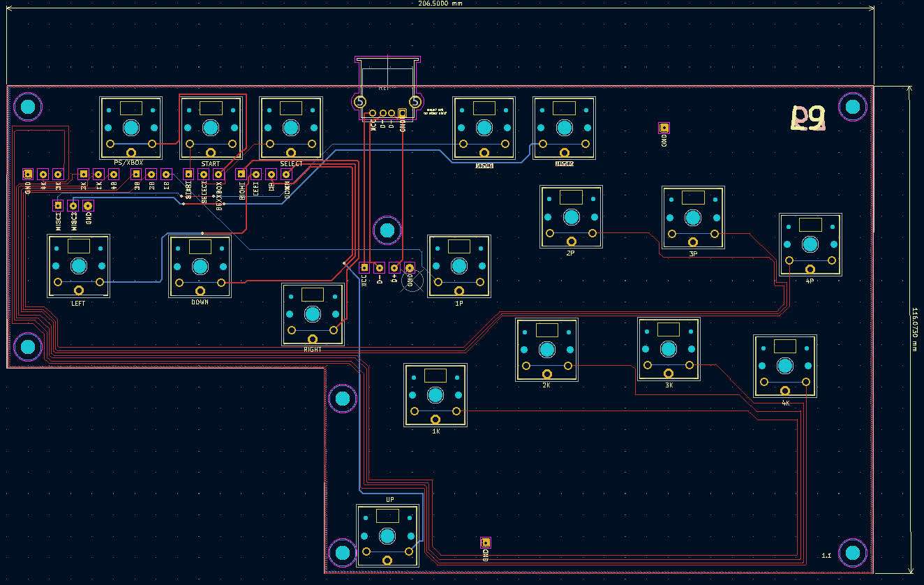Click the RIGHT direction switch footprint
Screen dimensions: 924x585
click(313, 314)
